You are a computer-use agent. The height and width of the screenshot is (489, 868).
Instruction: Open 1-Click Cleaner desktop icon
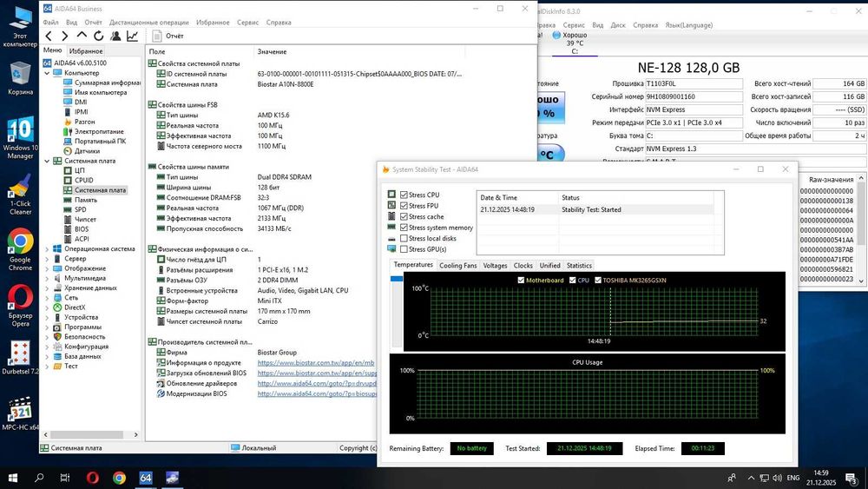point(20,195)
